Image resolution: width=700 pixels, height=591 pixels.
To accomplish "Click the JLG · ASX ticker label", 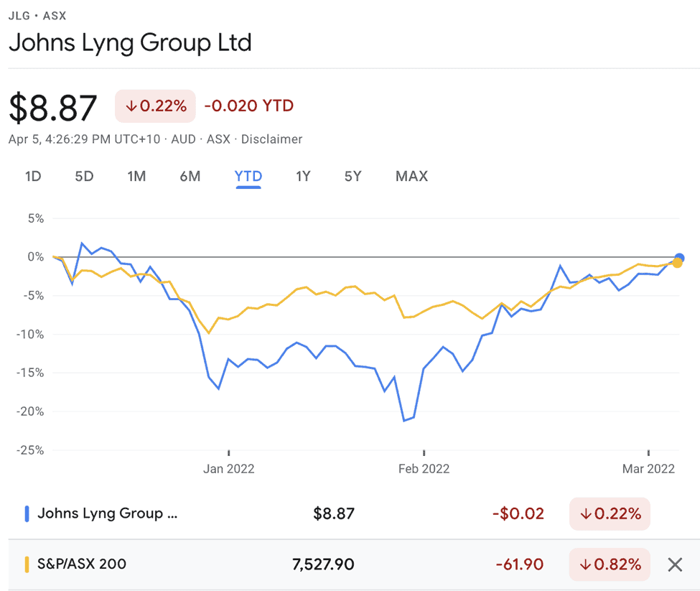I will pos(37,16).
